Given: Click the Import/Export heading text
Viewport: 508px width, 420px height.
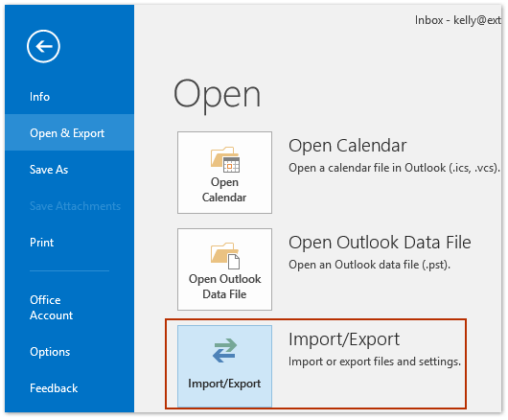Looking at the screenshot, I should pyautogui.click(x=344, y=339).
